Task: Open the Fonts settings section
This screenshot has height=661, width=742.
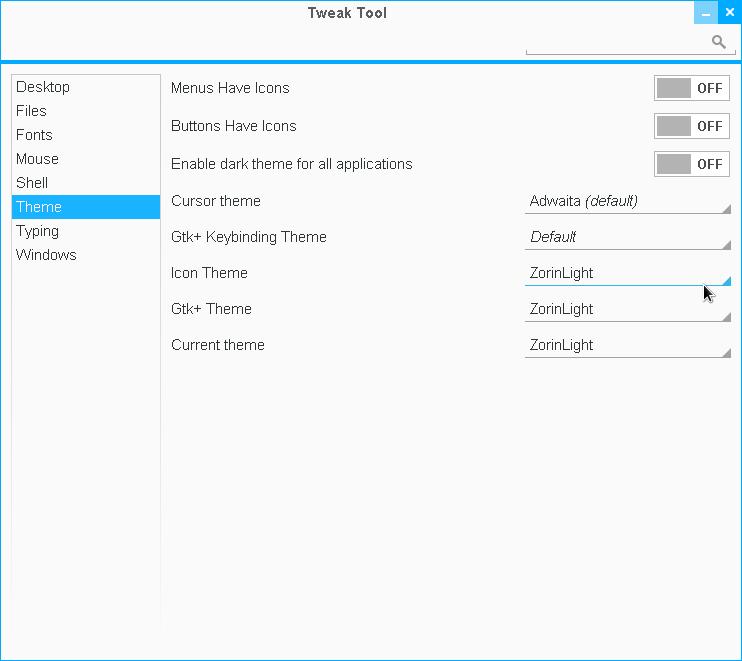Action: click(x=34, y=135)
